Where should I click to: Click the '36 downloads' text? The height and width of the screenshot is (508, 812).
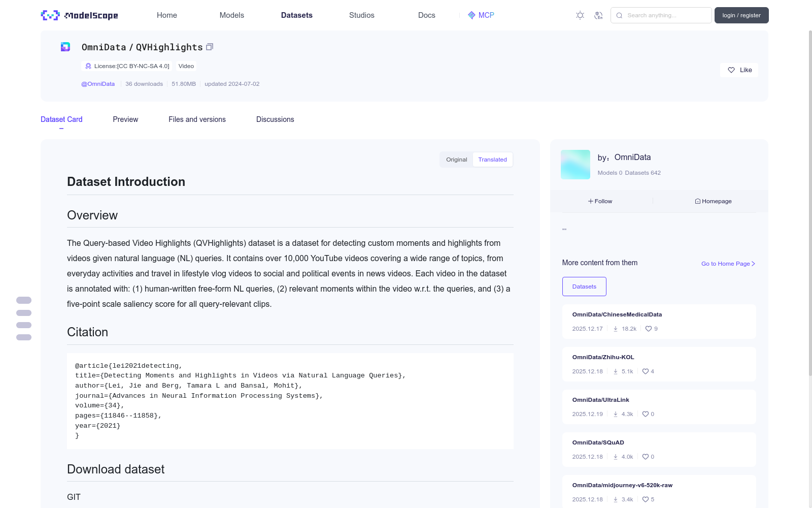(144, 84)
